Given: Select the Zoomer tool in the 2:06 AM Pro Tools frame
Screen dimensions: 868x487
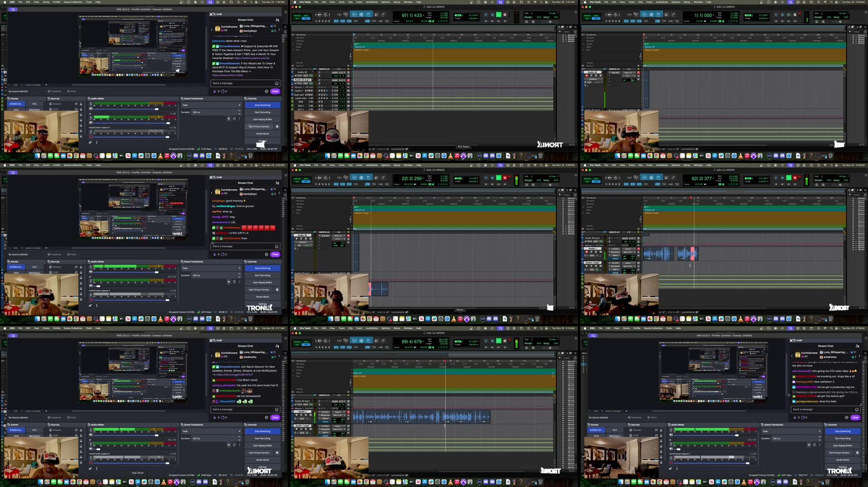Looking at the screenshot, I should [x=345, y=178].
